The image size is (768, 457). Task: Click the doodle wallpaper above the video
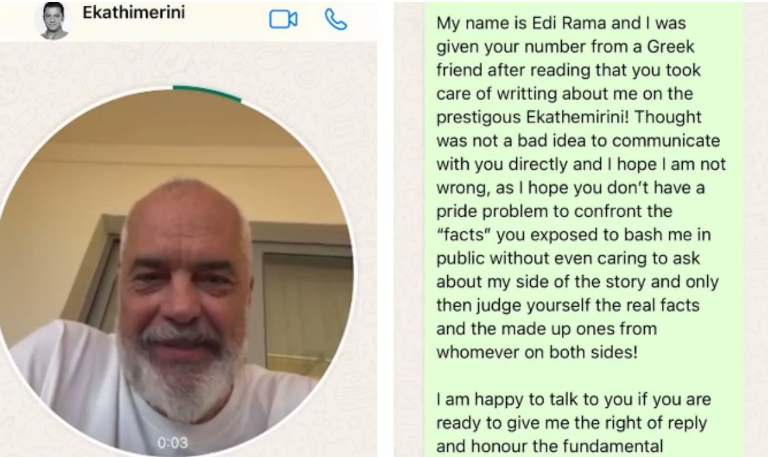pyautogui.click(x=189, y=64)
